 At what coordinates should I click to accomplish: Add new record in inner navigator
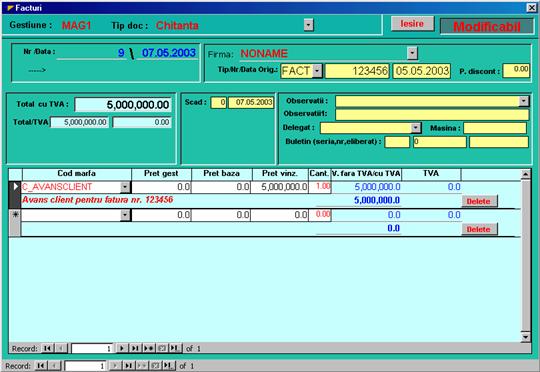(149, 348)
